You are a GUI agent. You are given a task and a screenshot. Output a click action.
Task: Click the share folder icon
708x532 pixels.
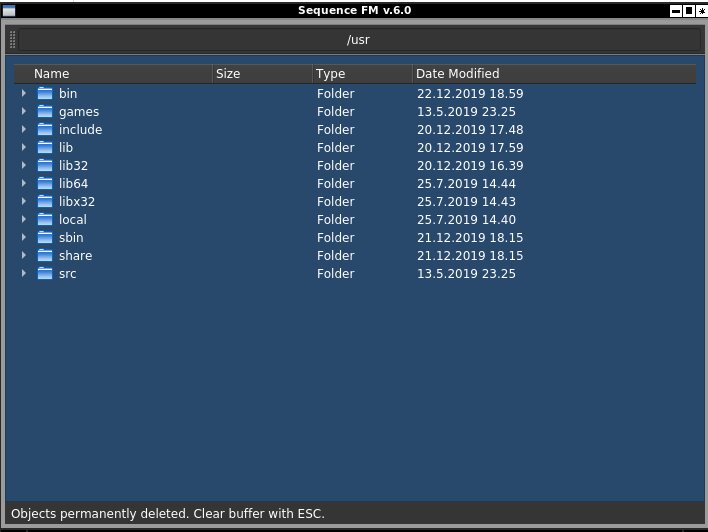[45, 256]
